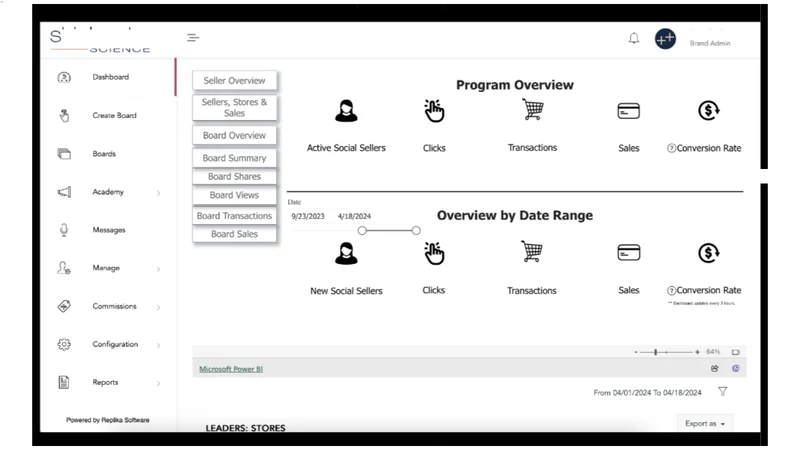Click the Academy megaphone icon
The width and height of the screenshot is (800, 450).
[64, 192]
